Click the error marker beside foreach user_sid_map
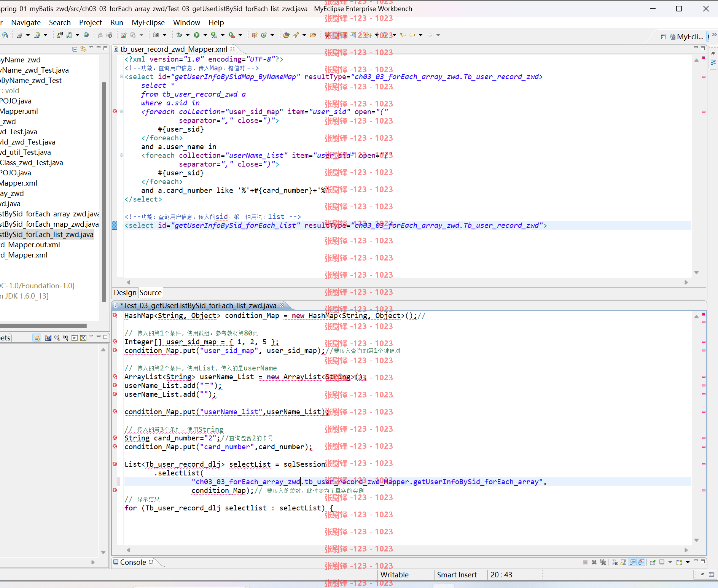Screen dimensions: 718x588 point(115,111)
